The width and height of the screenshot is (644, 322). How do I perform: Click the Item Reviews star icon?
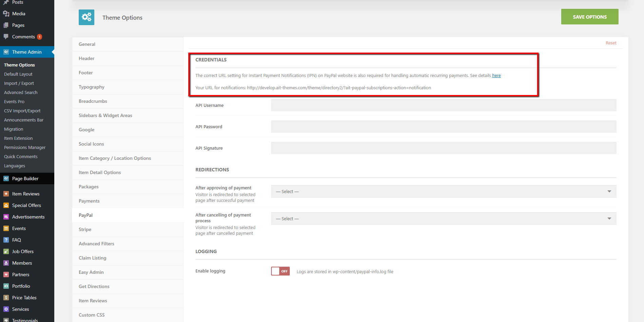click(6, 194)
